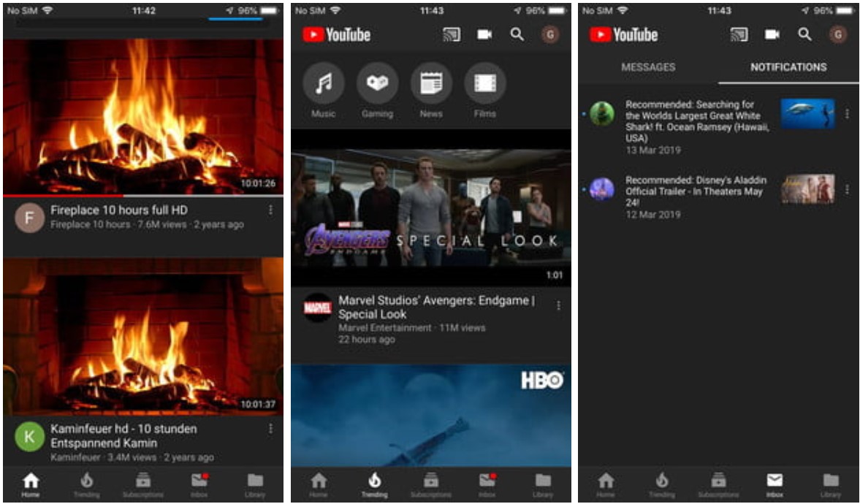Open Fireplace 10 hours full HD title
Image resolution: width=860 pixels, height=504 pixels.
(x=119, y=210)
